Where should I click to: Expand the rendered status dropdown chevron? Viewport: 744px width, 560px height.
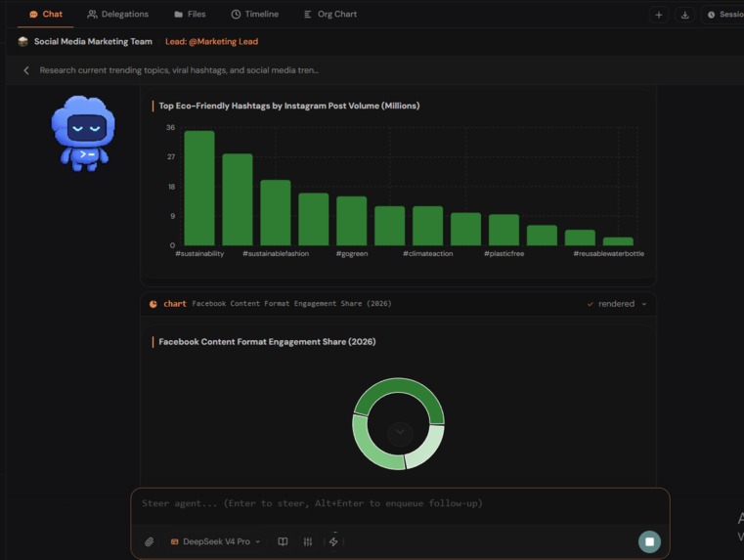tap(644, 304)
